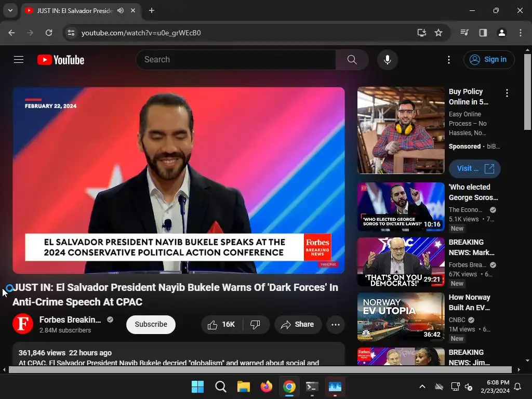Switch to Chrome taskbar icon
This screenshot has height=399, width=532.
coord(289,387)
